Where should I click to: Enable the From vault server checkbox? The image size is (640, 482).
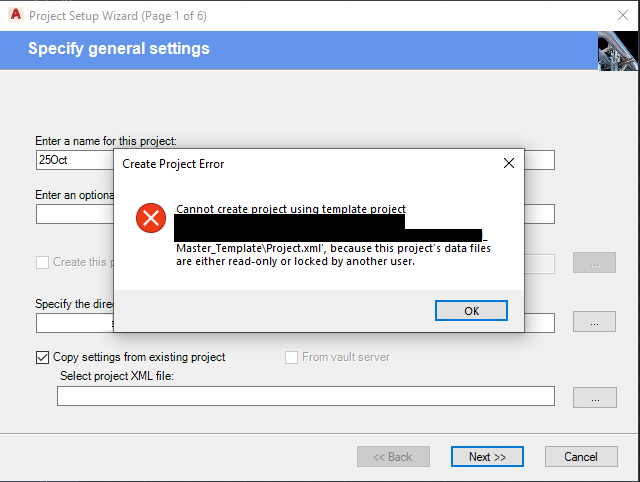point(292,357)
